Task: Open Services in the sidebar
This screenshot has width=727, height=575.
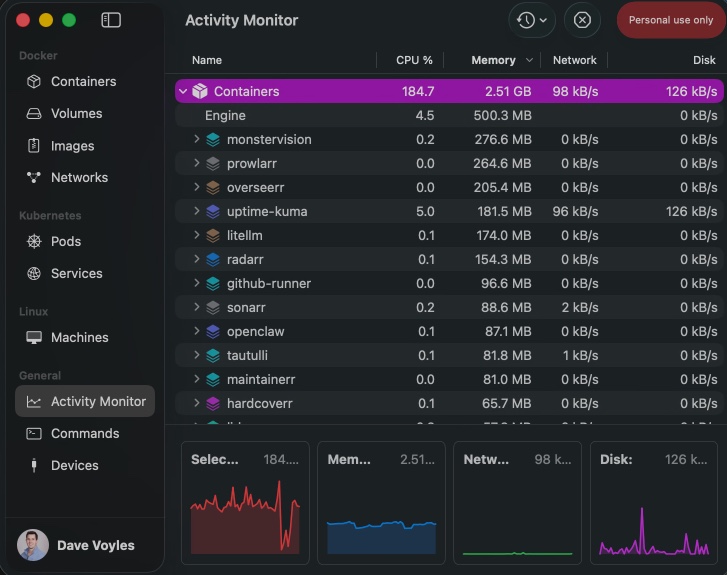Action: [85, 274]
